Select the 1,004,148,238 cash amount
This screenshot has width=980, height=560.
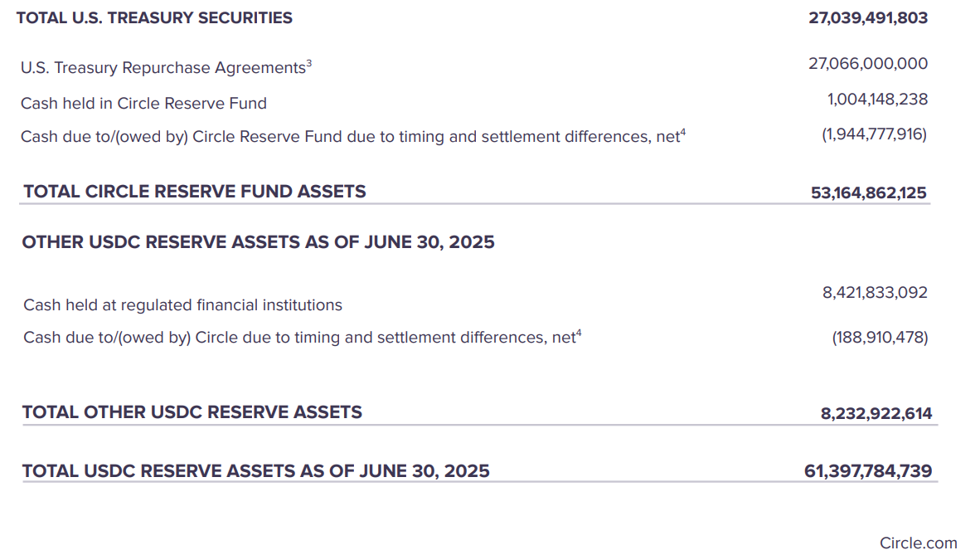[x=877, y=100]
